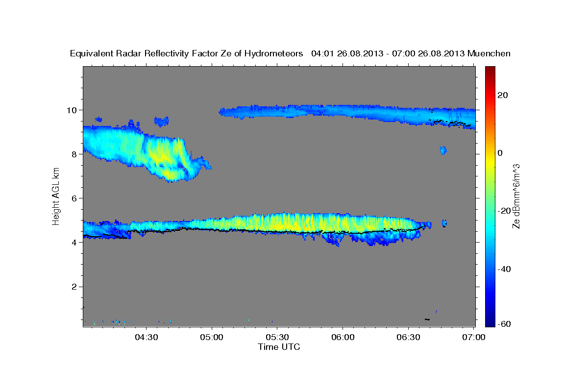Click the colorbar tick label 0
This screenshot has width=588, height=392.
pos(500,153)
